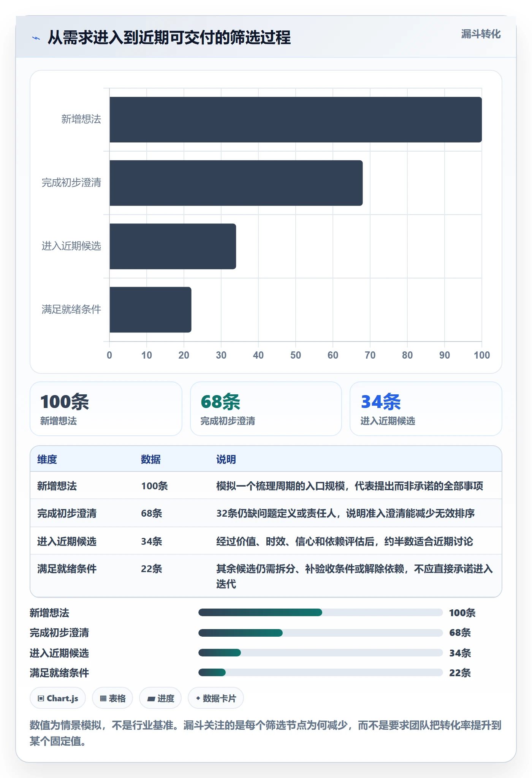Open the 68条 完成初步澄清 stat card
The width and height of the screenshot is (532, 778).
coord(266,409)
